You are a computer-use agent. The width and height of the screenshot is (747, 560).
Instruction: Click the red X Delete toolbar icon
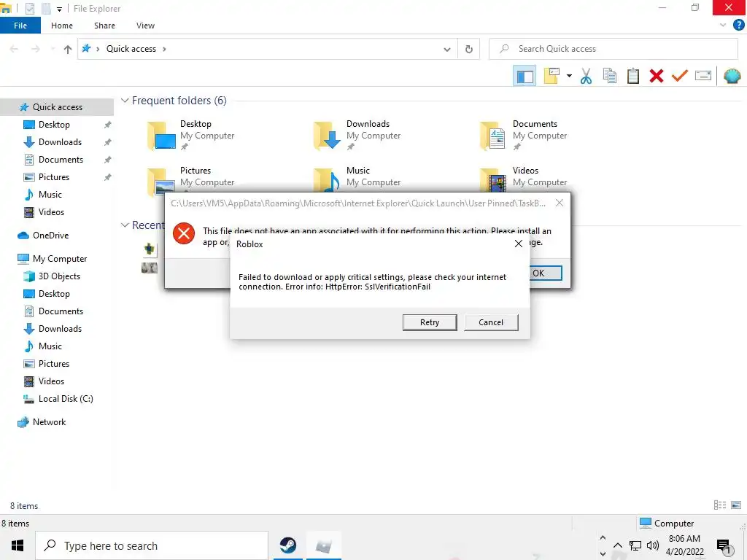[x=657, y=76]
